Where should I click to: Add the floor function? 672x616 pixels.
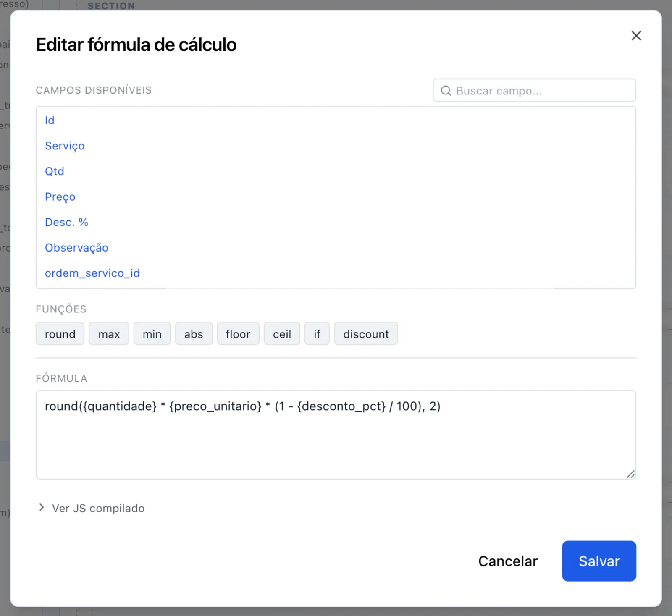click(x=238, y=334)
